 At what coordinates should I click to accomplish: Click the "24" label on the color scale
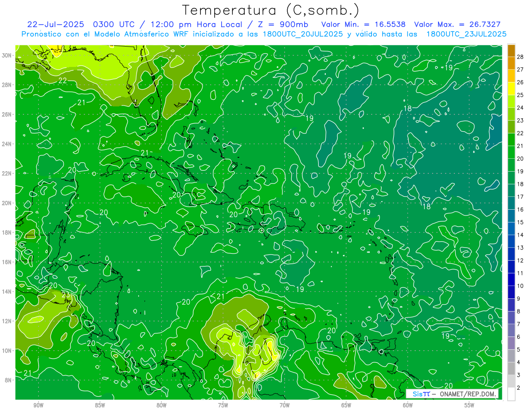pyautogui.click(x=520, y=108)
